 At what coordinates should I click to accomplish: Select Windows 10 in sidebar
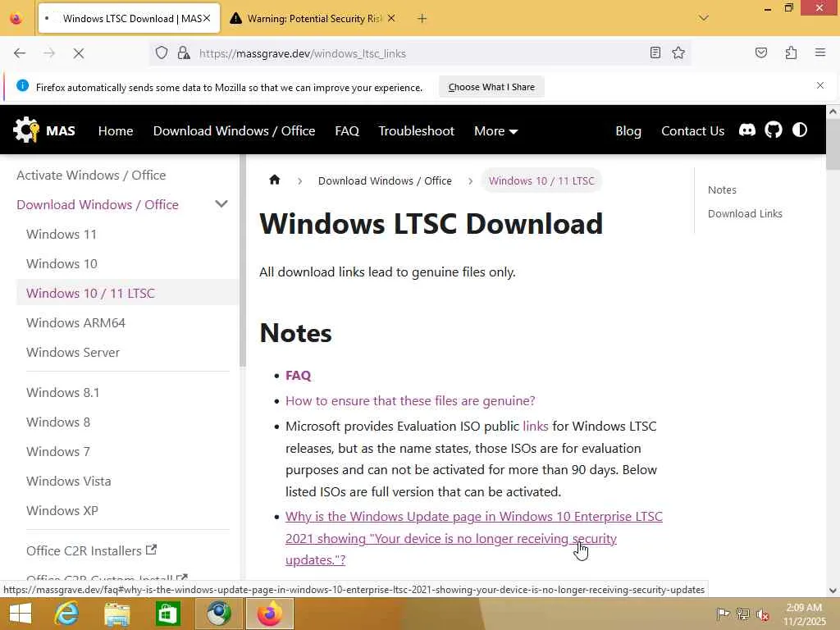point(62,263)
